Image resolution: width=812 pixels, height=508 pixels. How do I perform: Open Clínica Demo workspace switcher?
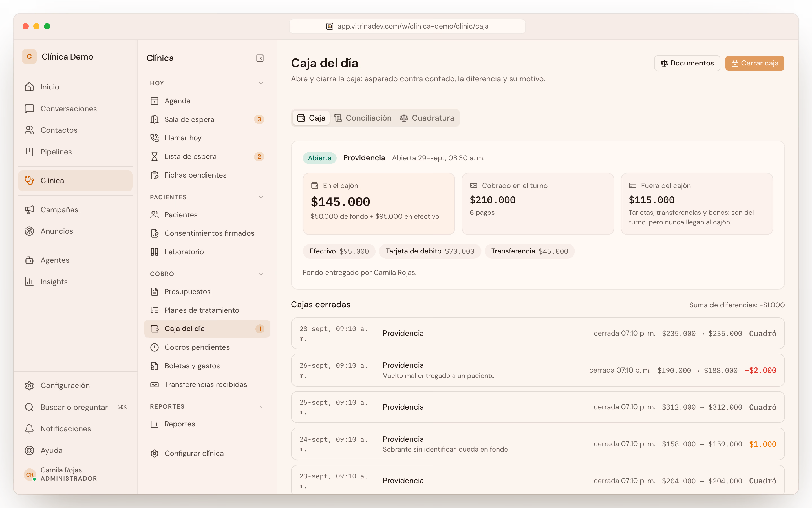[x=58, y=57]
